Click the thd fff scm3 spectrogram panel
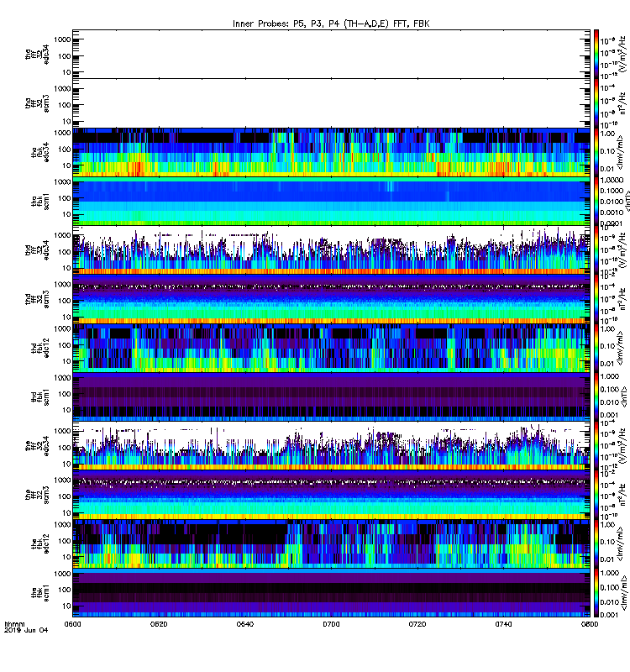Viewport: 630px width, 672px height. [331, 299]
